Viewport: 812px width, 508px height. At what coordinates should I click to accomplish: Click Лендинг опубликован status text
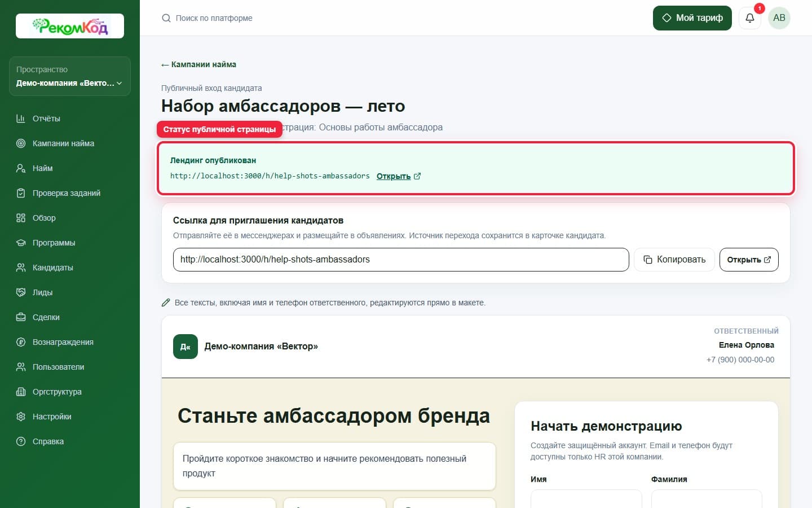click(x=213, y=160)
